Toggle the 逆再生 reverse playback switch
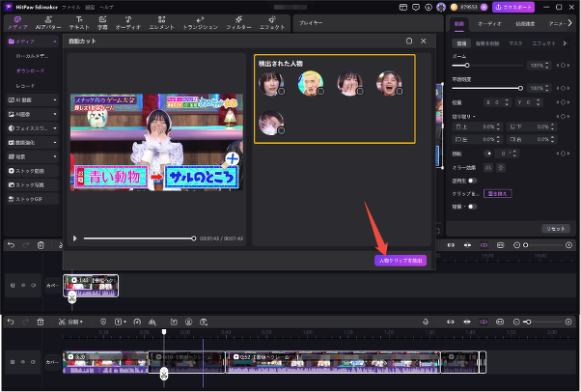Viewport: 581px width, 392px height. point(472,181)
